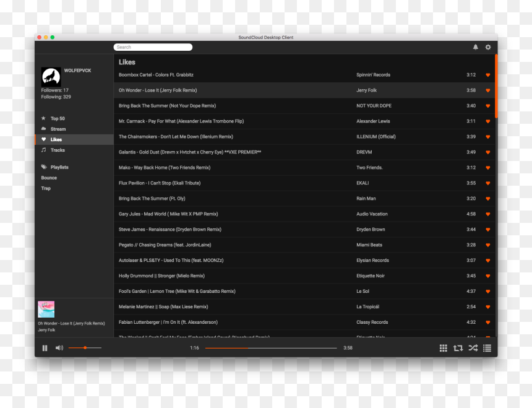Open artist ILLENIUM (Official)
Screen dimensions: 532x408
(x=376, y=136)
